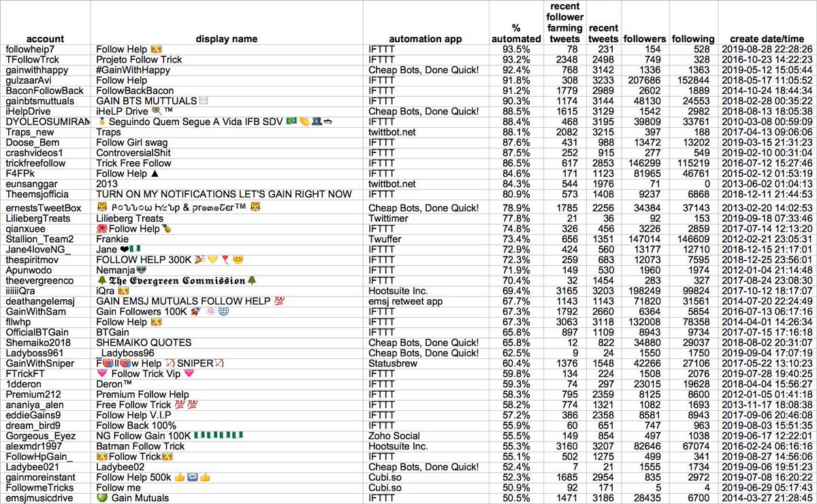The image size is (817, 504).
Task: Select automation app "Twittimer"
Action: tap(389, 218)
